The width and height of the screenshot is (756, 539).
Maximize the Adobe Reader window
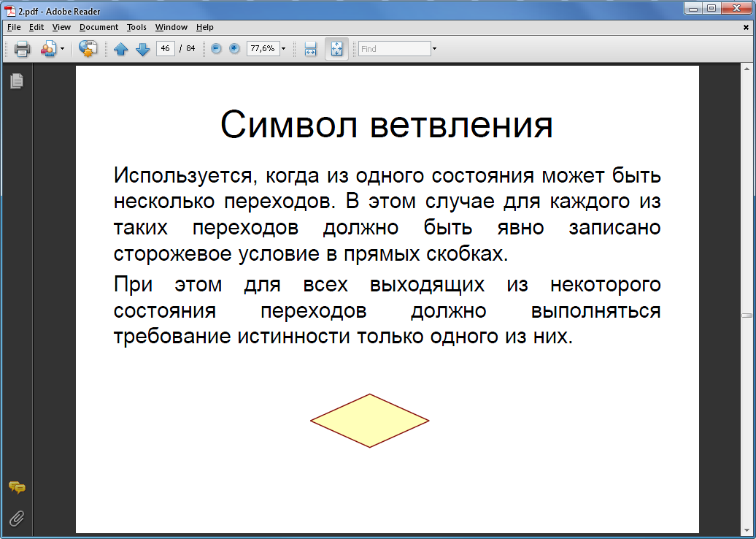(711, 8)
